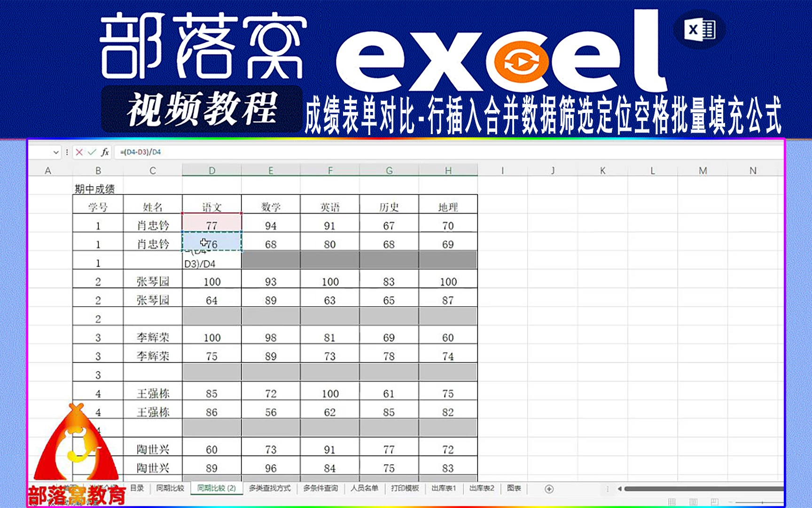Select column N header
Viewport: 812px width, 508px height.
[x=753, y=170]
